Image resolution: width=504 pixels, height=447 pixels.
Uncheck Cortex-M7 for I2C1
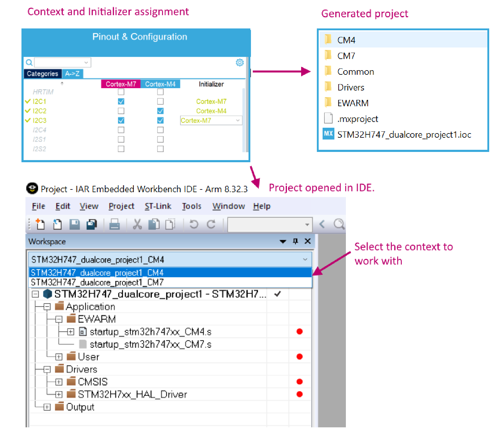[x=121, y=101]
